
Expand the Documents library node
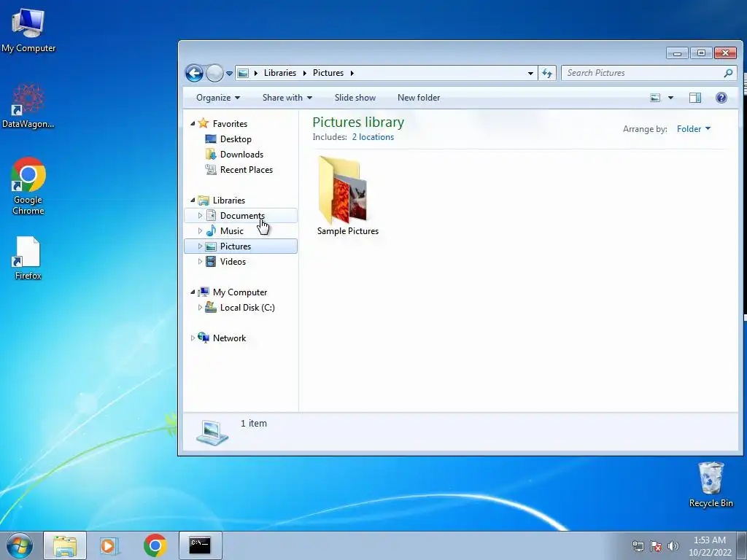(200, 216)
